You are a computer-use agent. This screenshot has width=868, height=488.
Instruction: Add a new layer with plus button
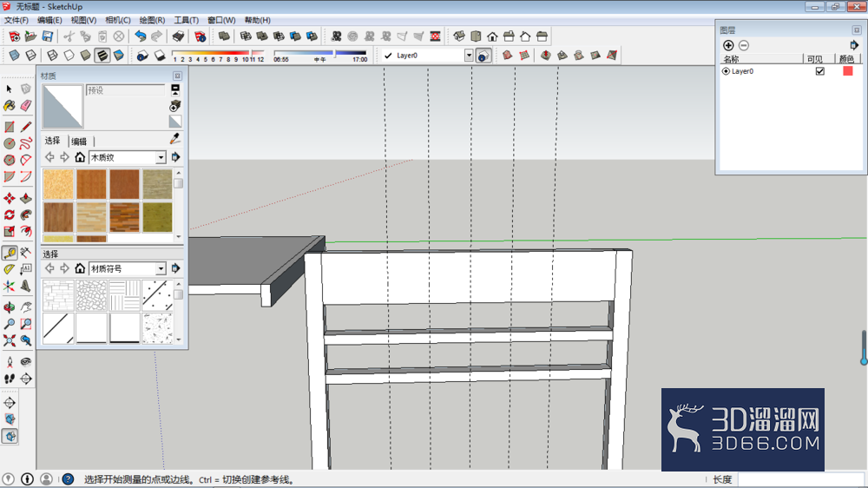point(728,45)
